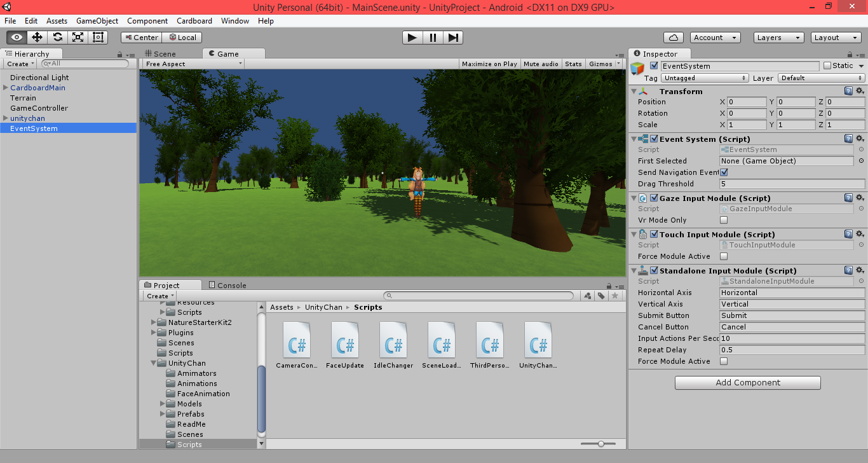Click the Drag Threshold input field

coord(792,184)
